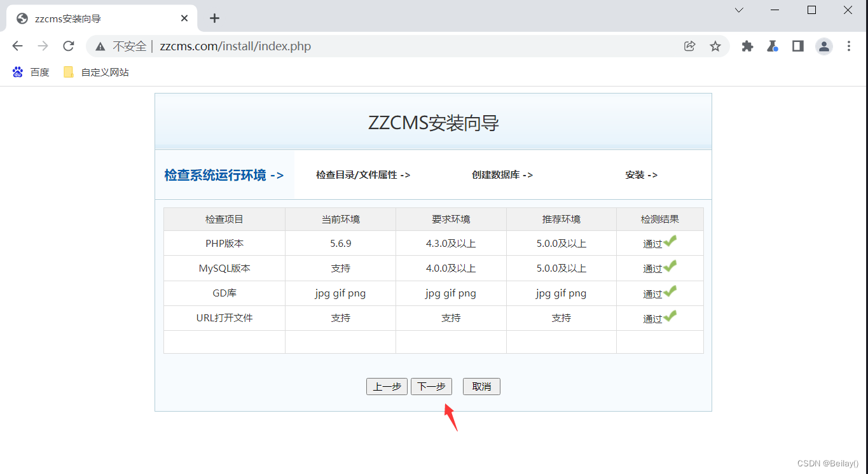Screen dimensions: 868x474
Task: Click the 当前环境 column header
Action: 341,220
